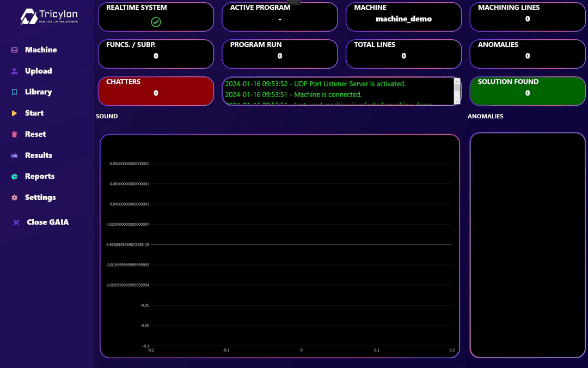This screenshot has height=368, width=588.
Task: Click the UDP Port Listener log entry
Action: click(x=315, y=84)
